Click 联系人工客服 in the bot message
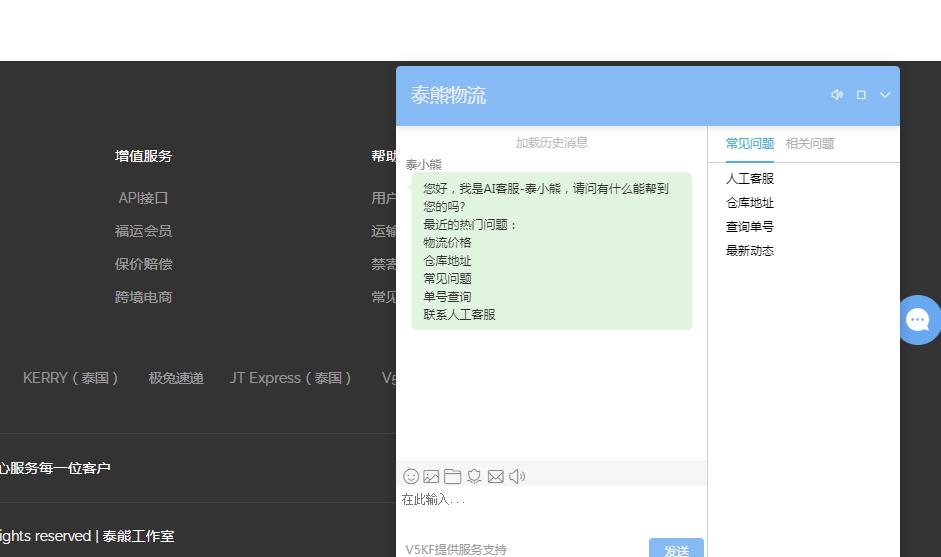 [x=459, y=315]
